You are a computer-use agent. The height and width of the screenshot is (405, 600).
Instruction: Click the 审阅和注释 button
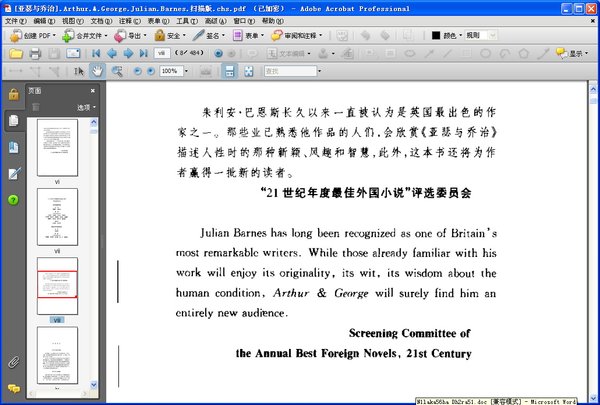click(297, 36)
